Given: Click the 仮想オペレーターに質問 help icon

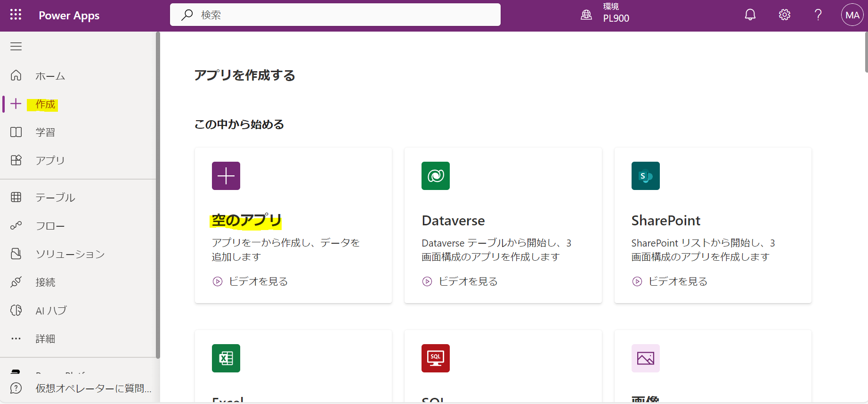Looking at the screenshot, I should (16, 388).
